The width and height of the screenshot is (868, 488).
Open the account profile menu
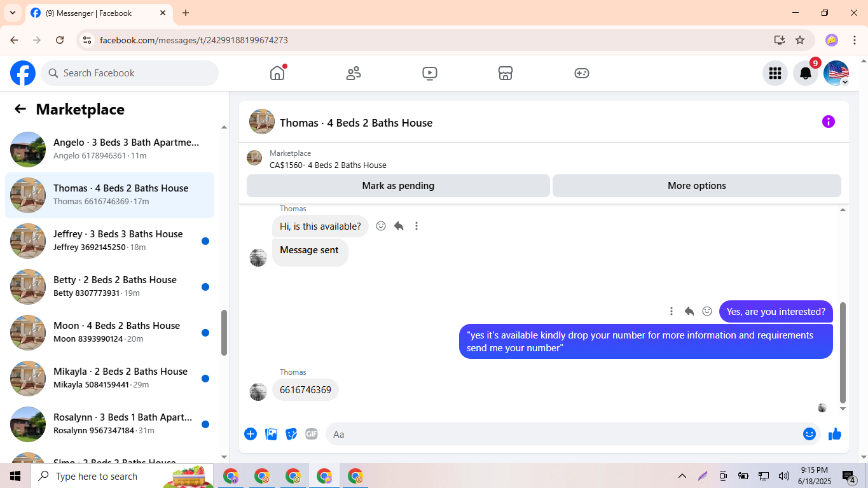[836, 73]
